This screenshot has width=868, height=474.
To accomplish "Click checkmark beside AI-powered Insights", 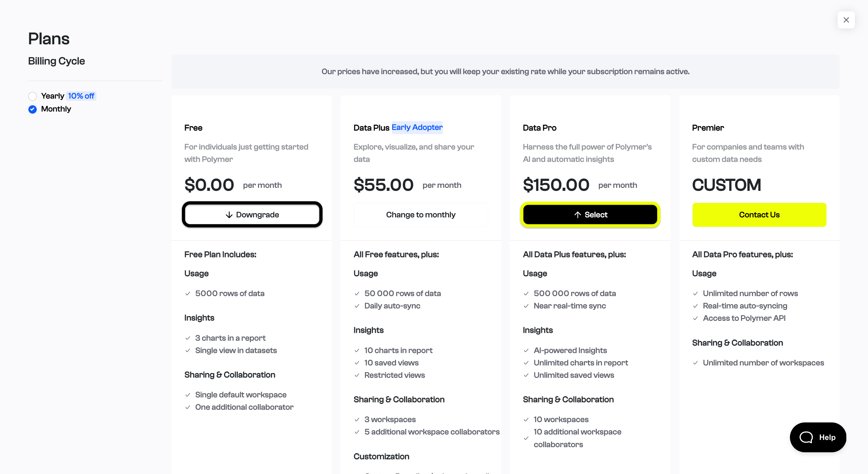I will click(x=526, y=351).
